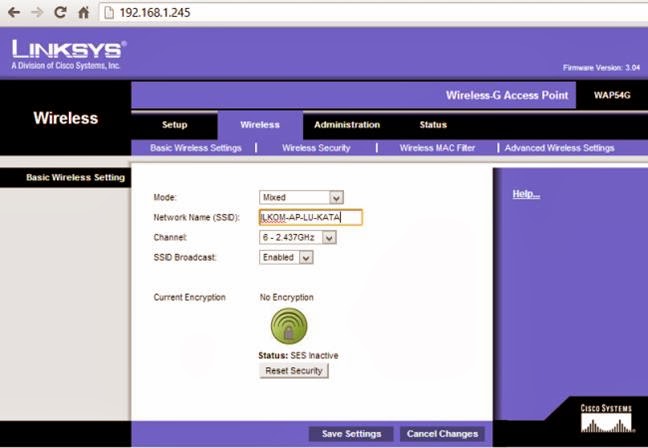The image size is (648, 448).
Task: Open the browser home page icon
Action: click(x=83, y=12)
